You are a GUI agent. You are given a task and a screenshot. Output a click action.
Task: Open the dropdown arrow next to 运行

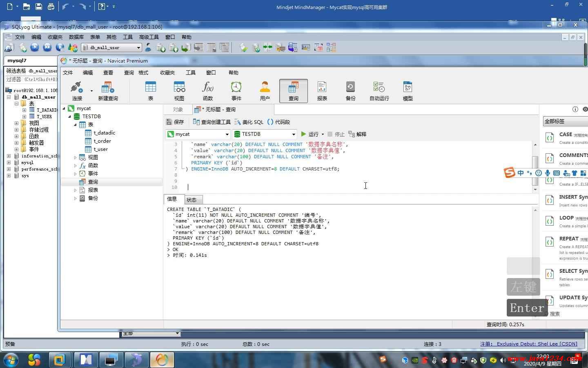point(323,134)
